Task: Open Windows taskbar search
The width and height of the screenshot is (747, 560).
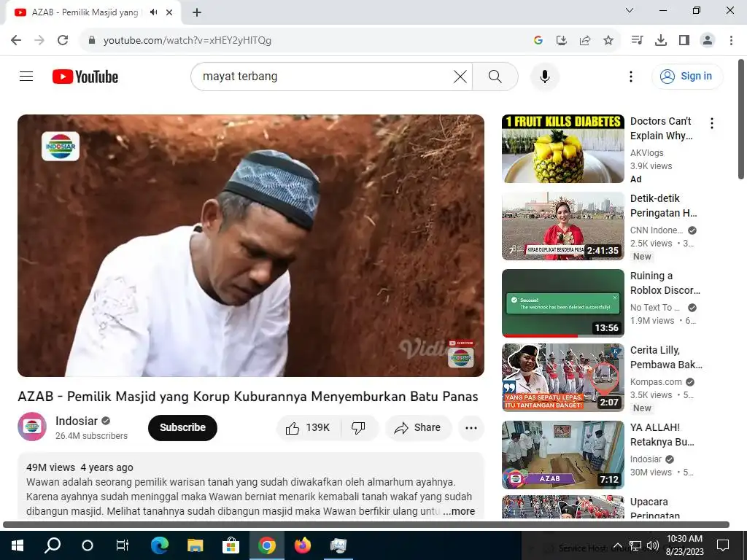Action: pyautogui.click(x=53, y=545)
